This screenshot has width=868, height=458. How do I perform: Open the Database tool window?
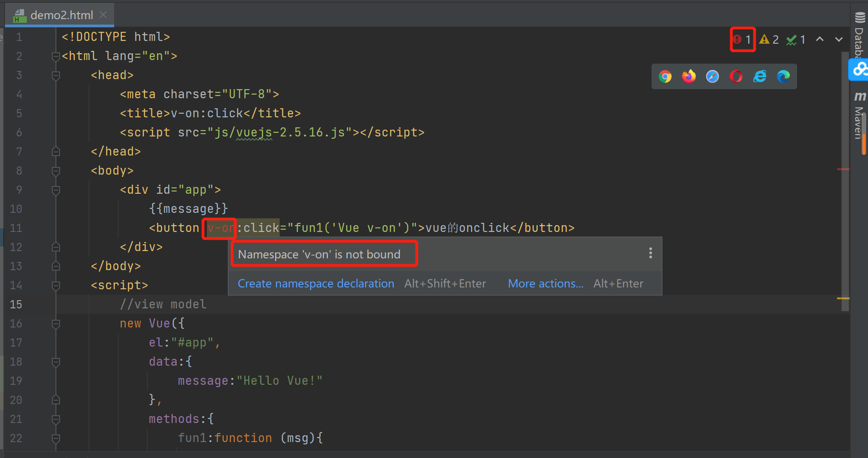859,35
